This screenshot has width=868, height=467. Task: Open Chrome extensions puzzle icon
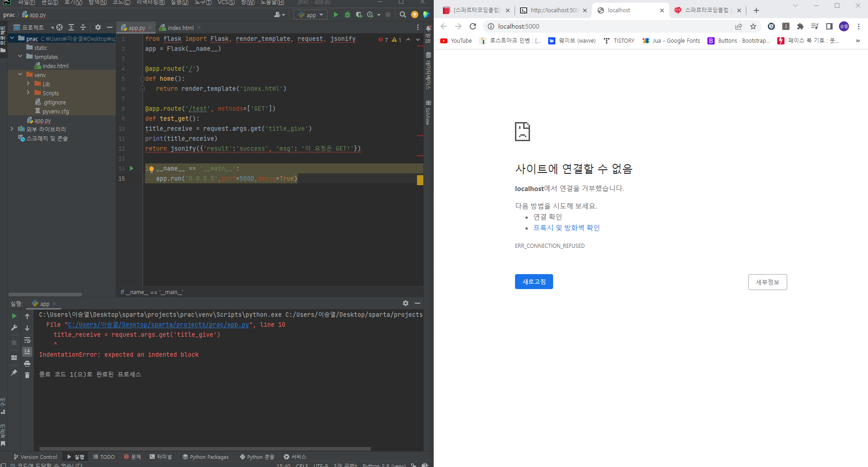(800, 26)
